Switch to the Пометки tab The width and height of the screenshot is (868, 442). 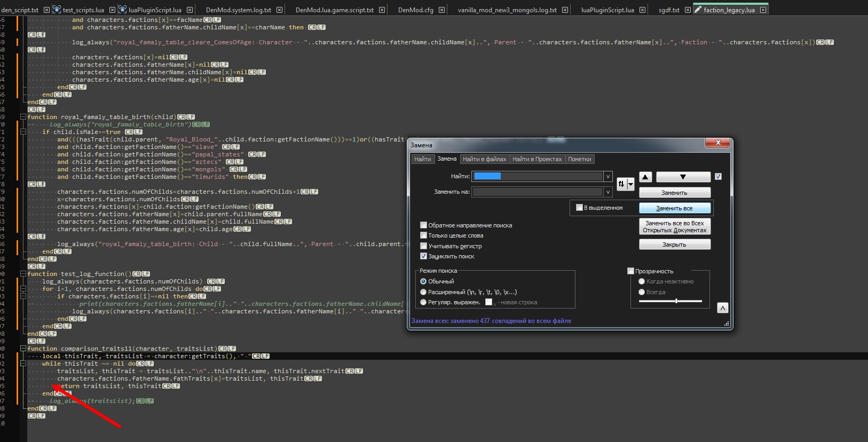point(579,159)
